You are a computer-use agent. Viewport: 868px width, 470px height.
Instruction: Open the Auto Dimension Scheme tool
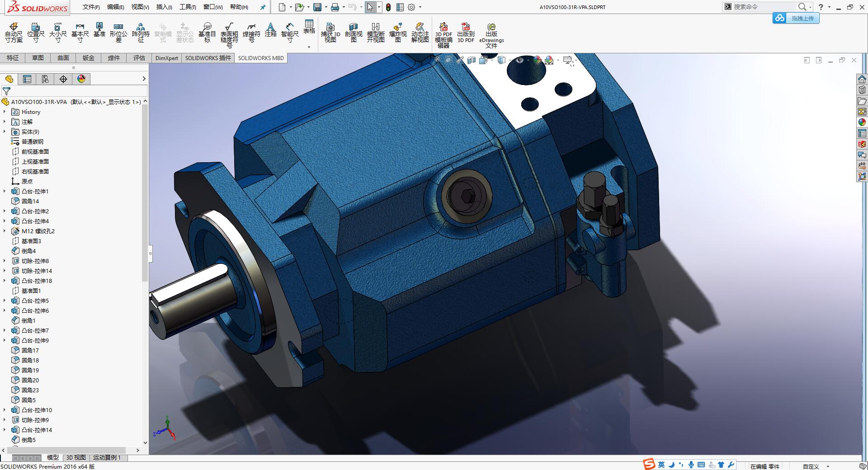pos(14,33)
